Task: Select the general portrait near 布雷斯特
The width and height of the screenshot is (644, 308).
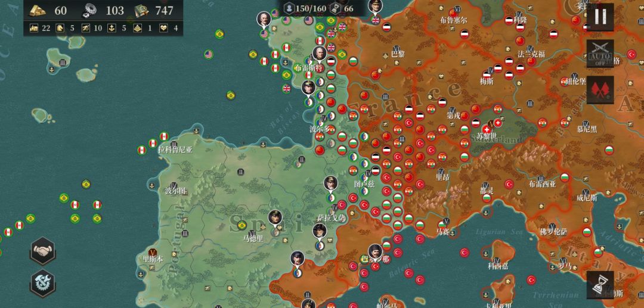Action: click(319, 54)
